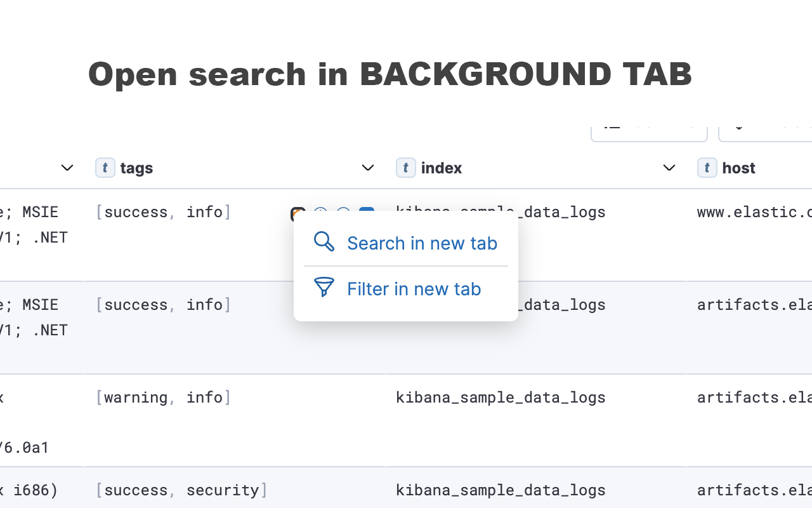Open the index column header dropdown chevron
Image resolution: width=812 pixels, height=508 pixels.
coord(669,168)
